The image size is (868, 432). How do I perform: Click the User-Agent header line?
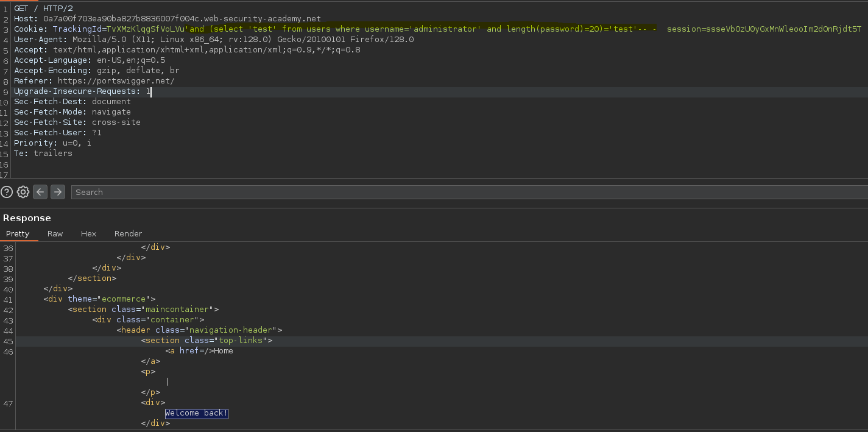(214, 40)
